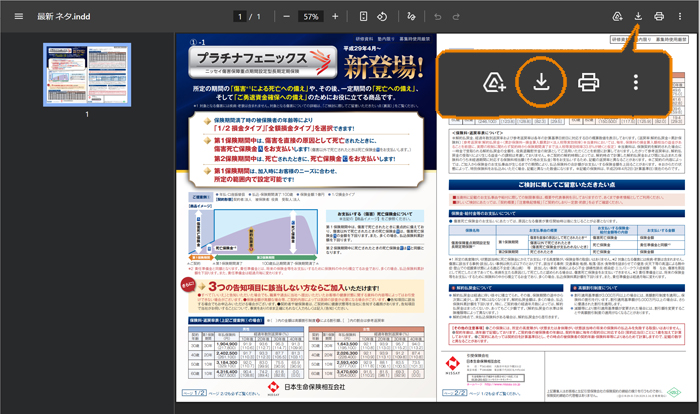Click the enlarged download icon inside orange circle
This screenshot has width=700, height=414.
point(541,81)
